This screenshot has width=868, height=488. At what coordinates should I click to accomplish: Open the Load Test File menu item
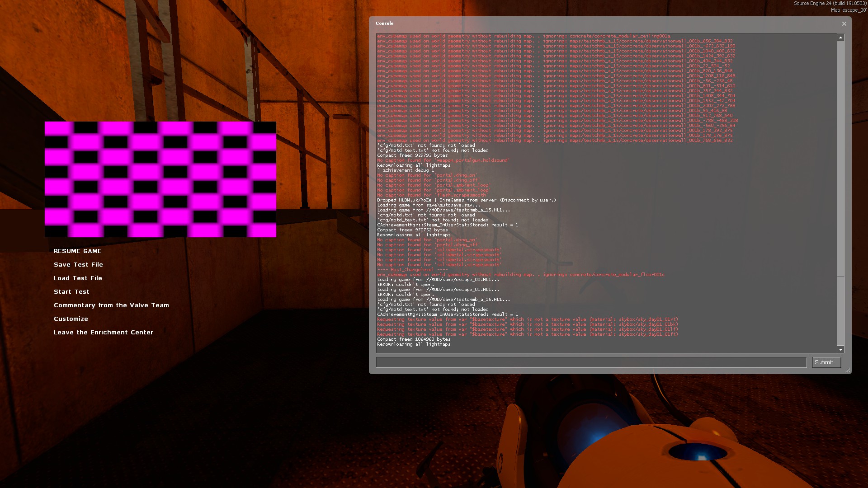tap(78, 278)
